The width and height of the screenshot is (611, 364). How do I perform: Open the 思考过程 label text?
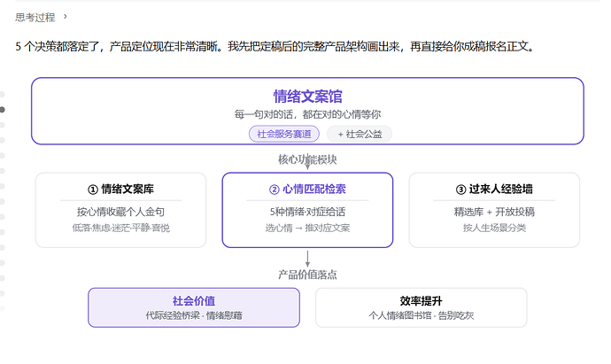(x=35, y=17)
